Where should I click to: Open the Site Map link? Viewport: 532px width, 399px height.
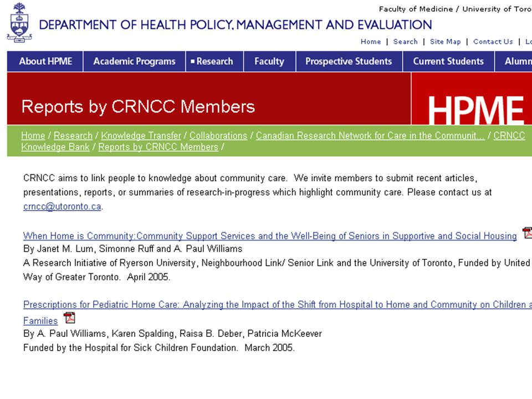coord(446,42)
